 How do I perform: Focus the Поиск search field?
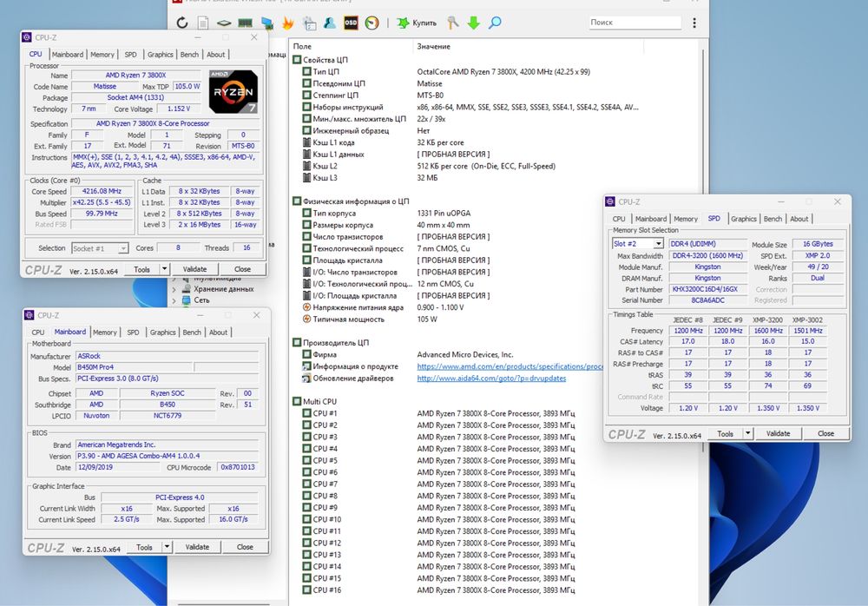pyautogui.click(x=635, y=23)
